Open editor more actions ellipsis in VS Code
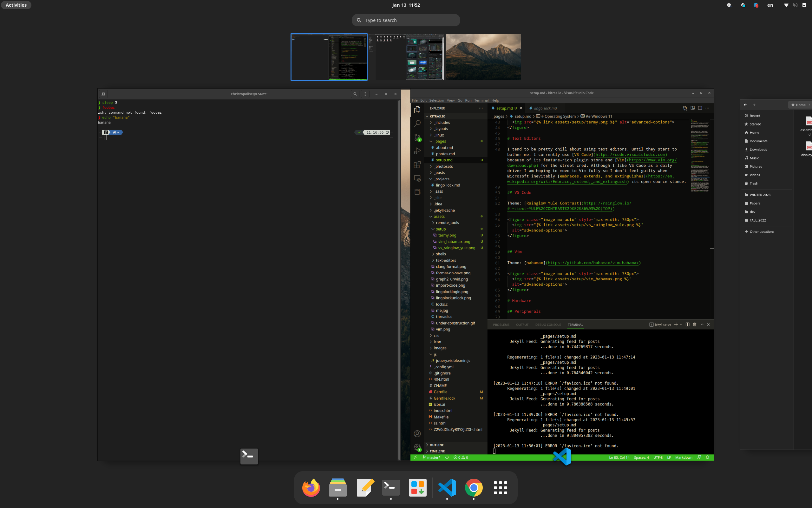This screenshot has width=812, height=508. (x=707, y=108)
